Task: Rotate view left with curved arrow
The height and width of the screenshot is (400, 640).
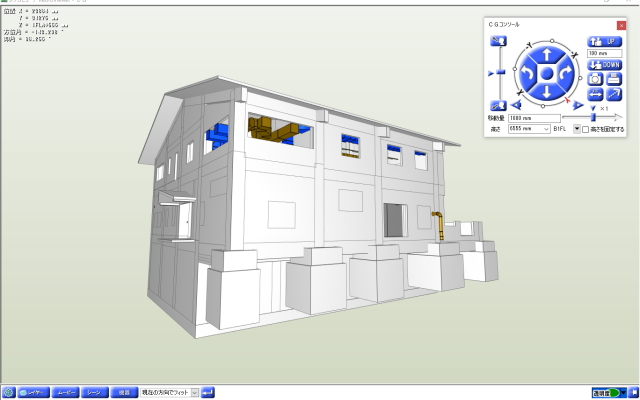Action: click(x=524, y=74)
